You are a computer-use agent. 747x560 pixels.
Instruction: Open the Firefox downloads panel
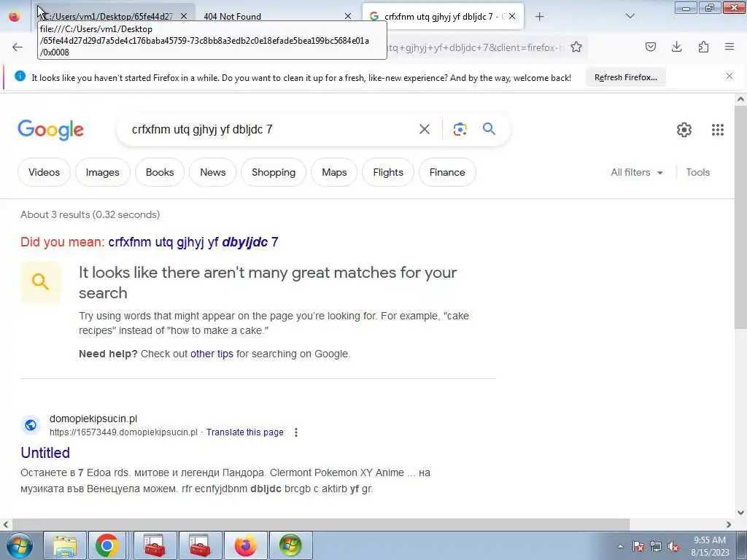[x=676, y=47]
